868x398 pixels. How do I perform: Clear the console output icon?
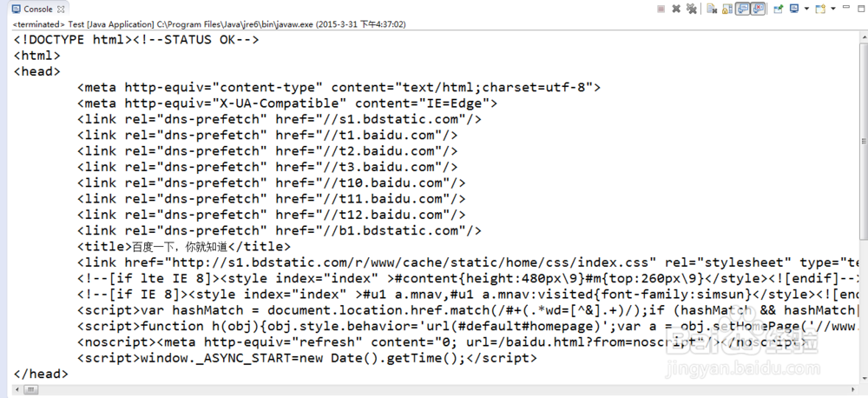pos(712,9)
